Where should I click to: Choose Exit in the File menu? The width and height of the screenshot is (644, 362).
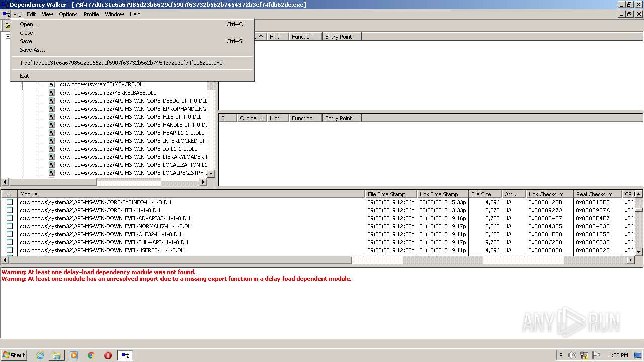132,76
